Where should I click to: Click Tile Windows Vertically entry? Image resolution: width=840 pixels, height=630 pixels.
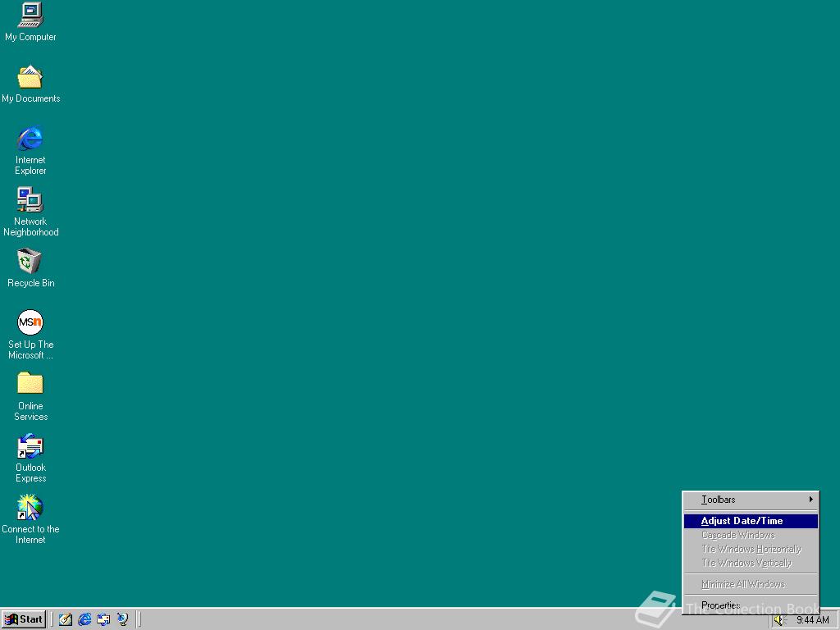tap(751, 563)
